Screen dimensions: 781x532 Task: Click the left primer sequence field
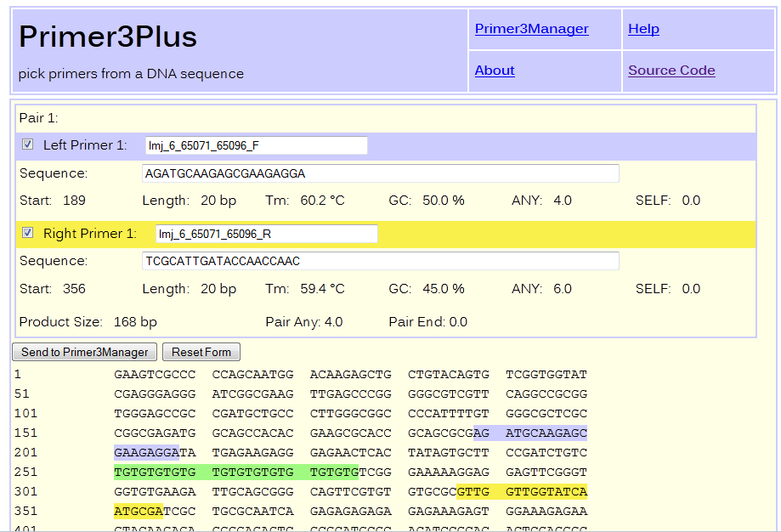380,173
